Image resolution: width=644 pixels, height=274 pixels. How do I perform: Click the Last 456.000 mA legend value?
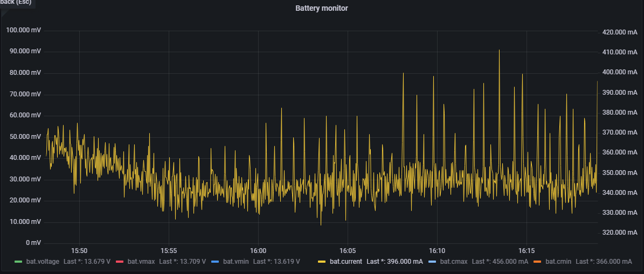pos(500,262)
